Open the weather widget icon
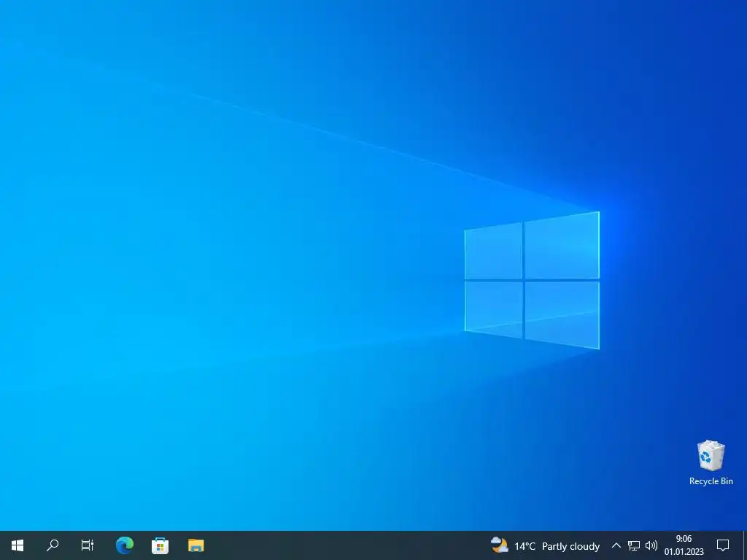The image size is (747, 560). click(499, 545)
